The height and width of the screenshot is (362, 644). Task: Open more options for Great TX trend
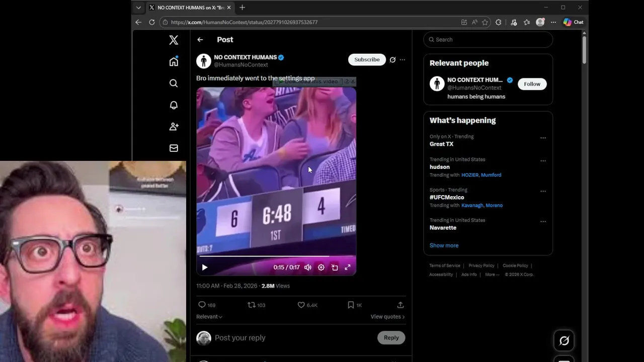pos(543,138)
